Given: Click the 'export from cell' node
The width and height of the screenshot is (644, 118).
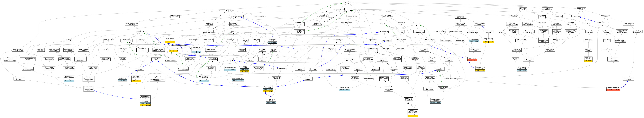Looking at the screenshot, I should click(x=256, y=40).
